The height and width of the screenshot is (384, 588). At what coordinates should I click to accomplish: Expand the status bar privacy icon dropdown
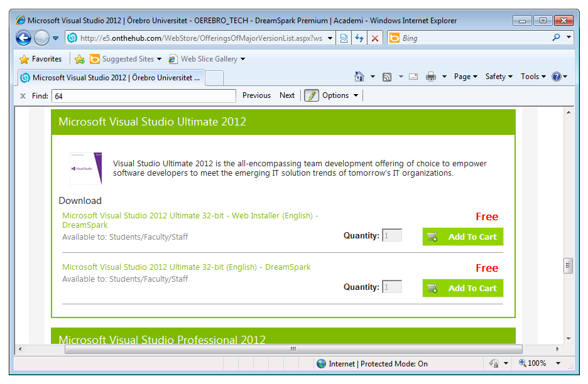pos(506,363)
